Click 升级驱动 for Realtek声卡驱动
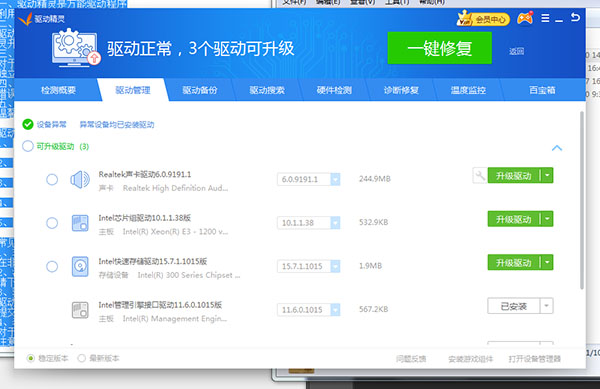 point(514,176)
